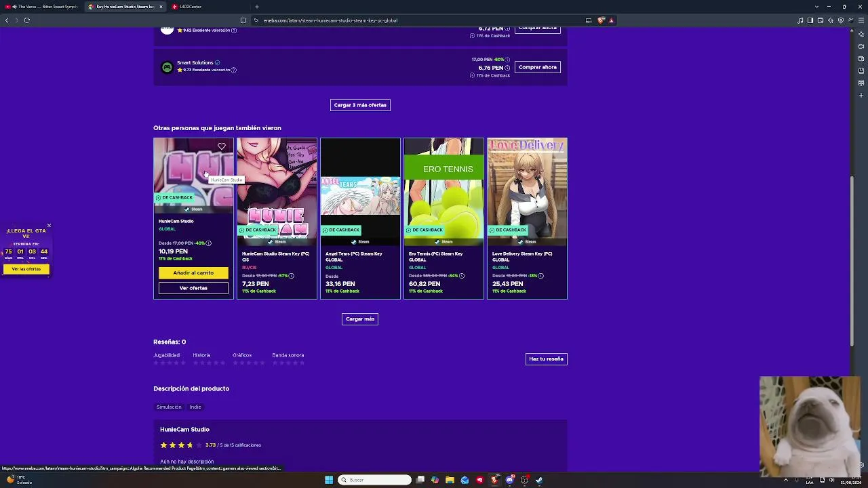Open the reading list icon in right sidebar
This screenshot has width=868, height=488.
point(861,83)
